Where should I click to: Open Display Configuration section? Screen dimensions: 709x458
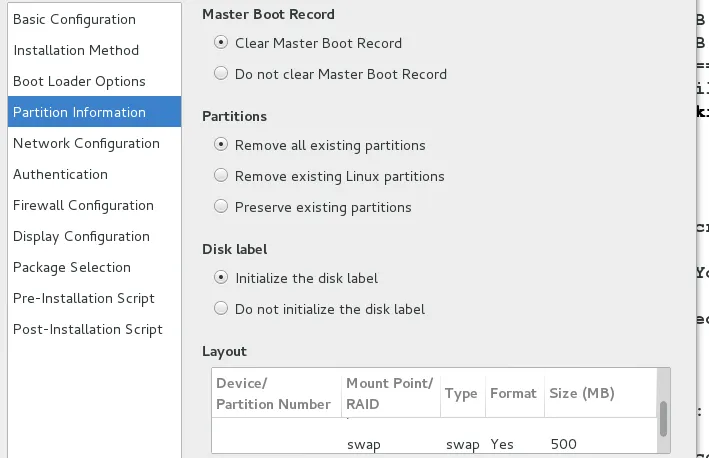click(x=81, y=236)
